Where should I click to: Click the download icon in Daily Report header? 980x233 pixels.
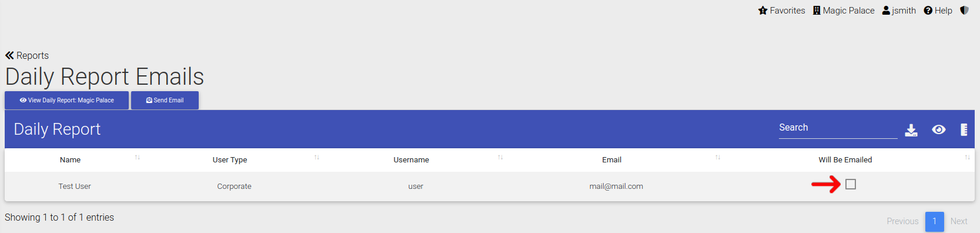[911, 130]
